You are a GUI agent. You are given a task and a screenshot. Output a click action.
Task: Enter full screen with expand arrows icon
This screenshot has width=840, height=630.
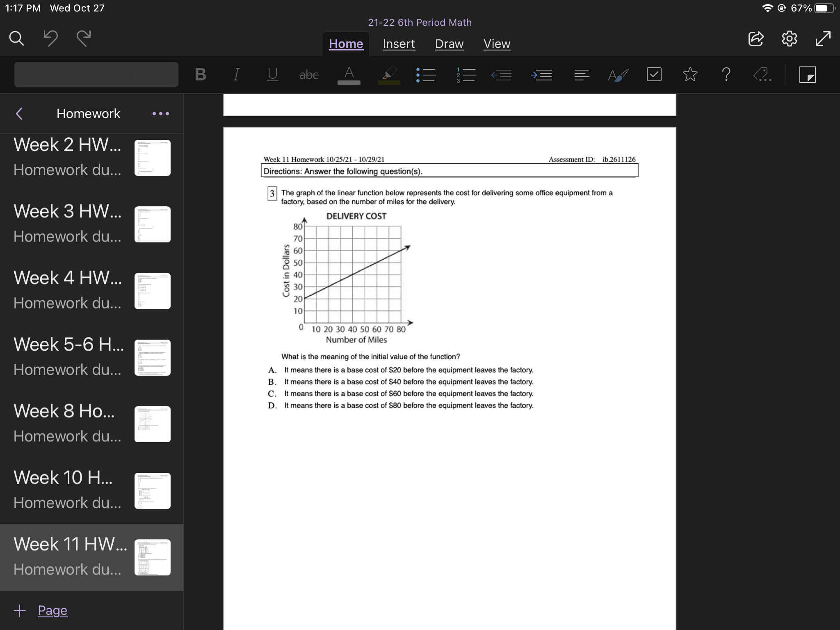point(823,39)
